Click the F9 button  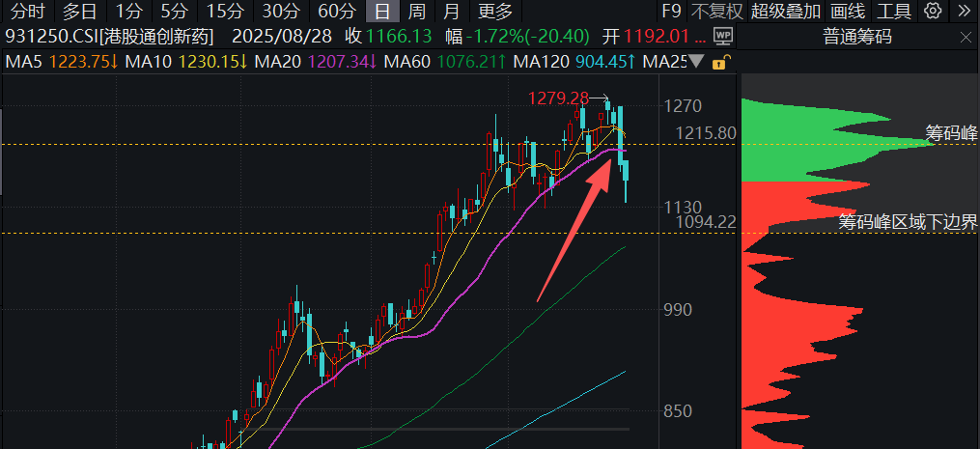(x=672, y=11)
